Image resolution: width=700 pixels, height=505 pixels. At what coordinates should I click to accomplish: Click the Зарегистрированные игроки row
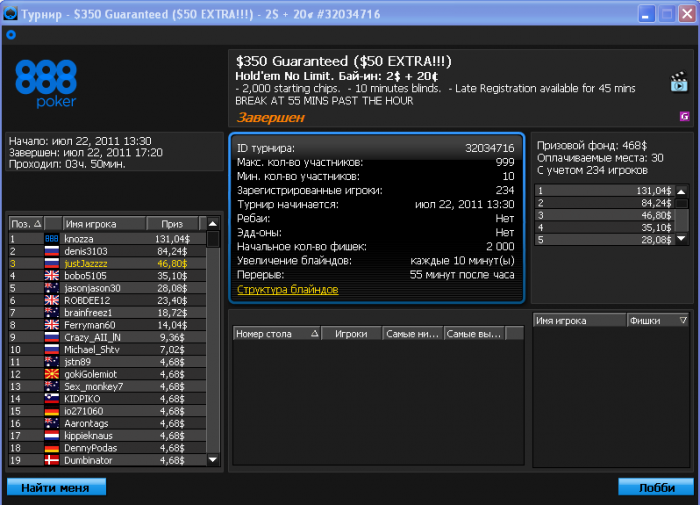click(x=375, y=190)
